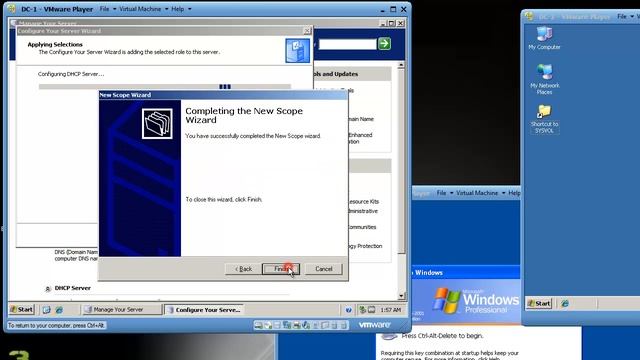Click vmware logo in status bar
The image size is (640, 360).
tap(374, 325)
